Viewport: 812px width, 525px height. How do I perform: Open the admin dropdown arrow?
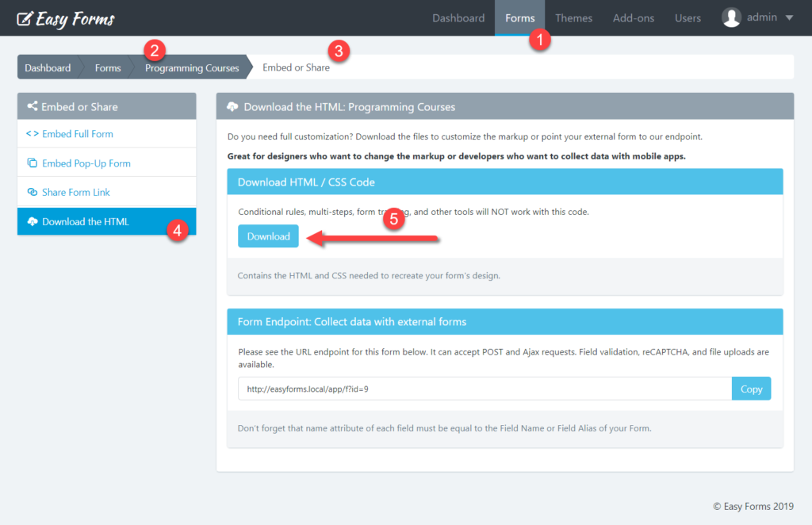pos(789,18)
